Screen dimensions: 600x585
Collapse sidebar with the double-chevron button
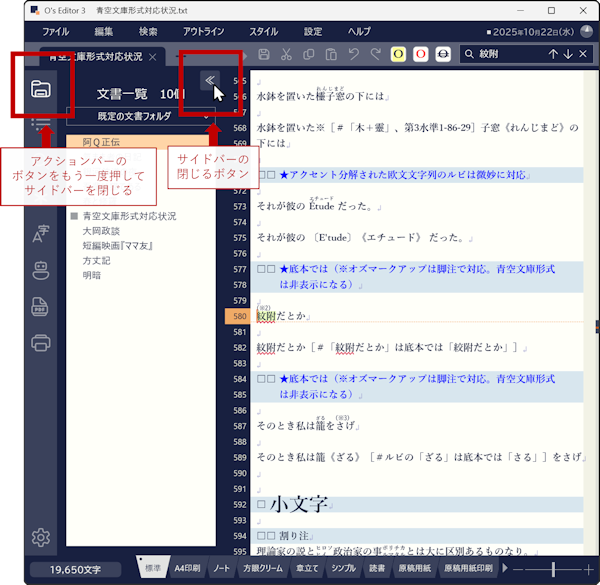click(210, 81)
